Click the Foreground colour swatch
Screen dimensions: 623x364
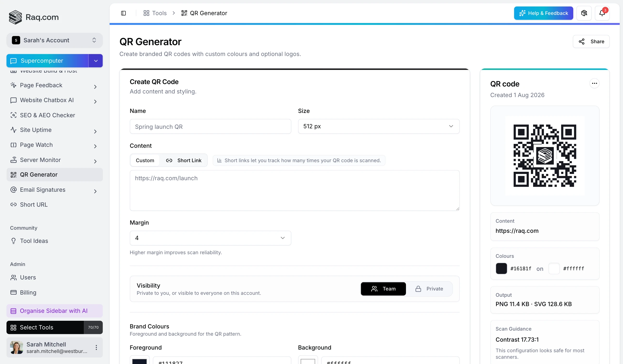point(140,360)
